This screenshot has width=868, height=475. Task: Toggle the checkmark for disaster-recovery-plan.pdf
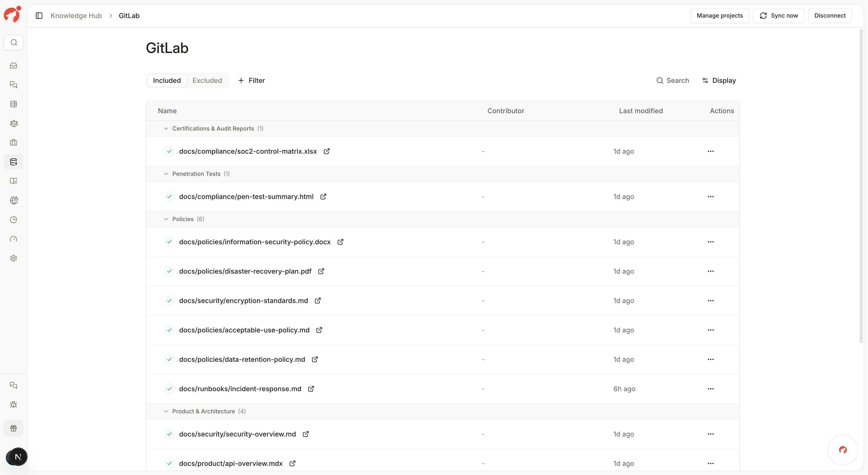(170, 271)
